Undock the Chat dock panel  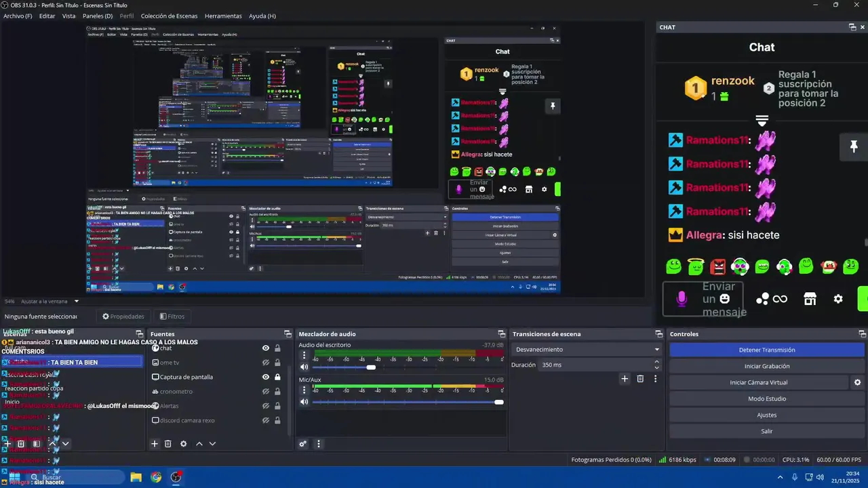pyautogui.click(x=852, y=27)
